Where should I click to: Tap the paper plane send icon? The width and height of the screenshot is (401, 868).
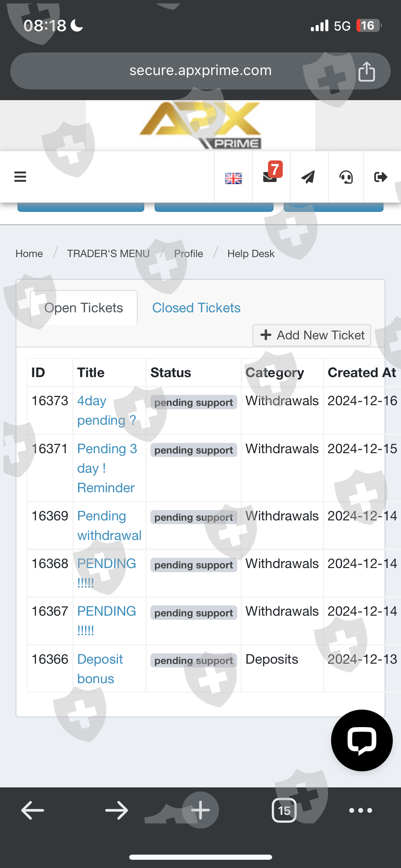click(x=308, y=177)
